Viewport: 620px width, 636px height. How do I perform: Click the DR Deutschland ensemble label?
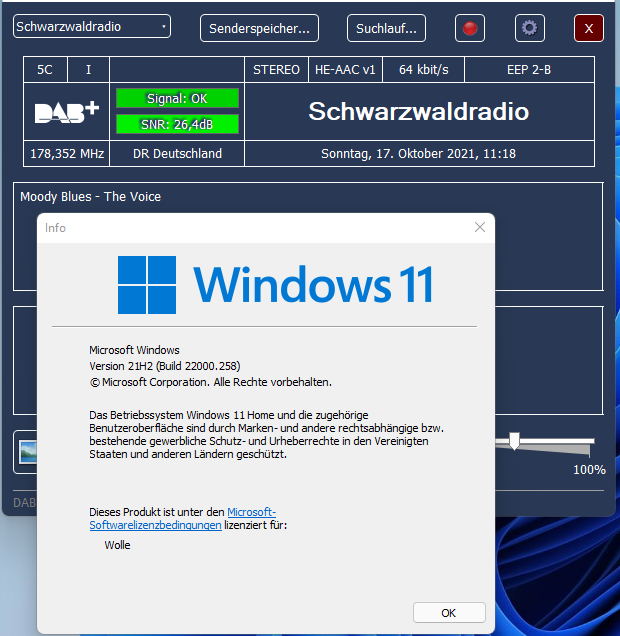click(x=177, y=154)
